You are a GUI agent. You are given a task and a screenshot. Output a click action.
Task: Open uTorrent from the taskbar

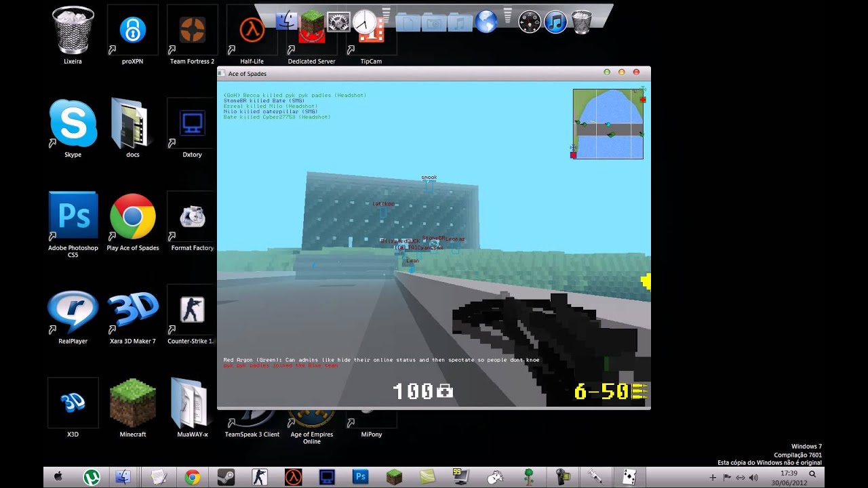(91, 477)
